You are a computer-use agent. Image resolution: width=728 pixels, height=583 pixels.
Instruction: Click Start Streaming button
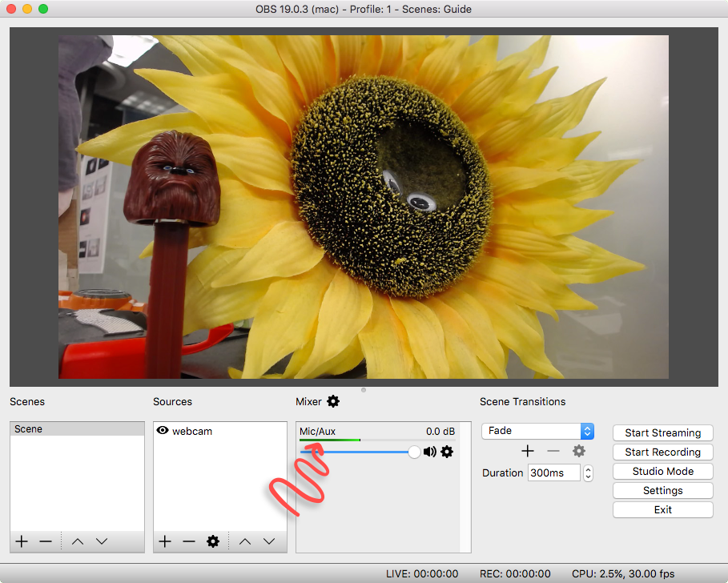[x=662, y=432]
